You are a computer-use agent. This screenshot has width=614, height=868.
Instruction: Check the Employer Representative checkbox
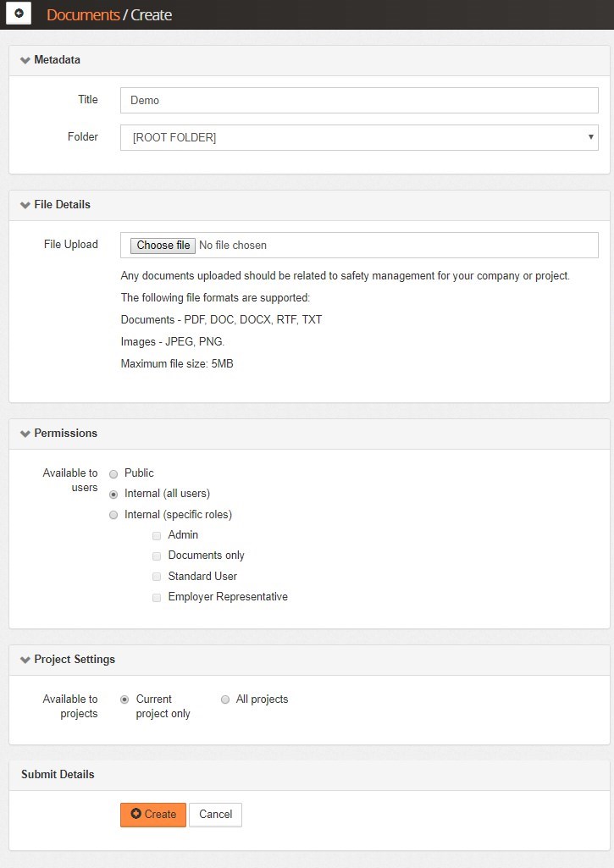tap(157, 598)
